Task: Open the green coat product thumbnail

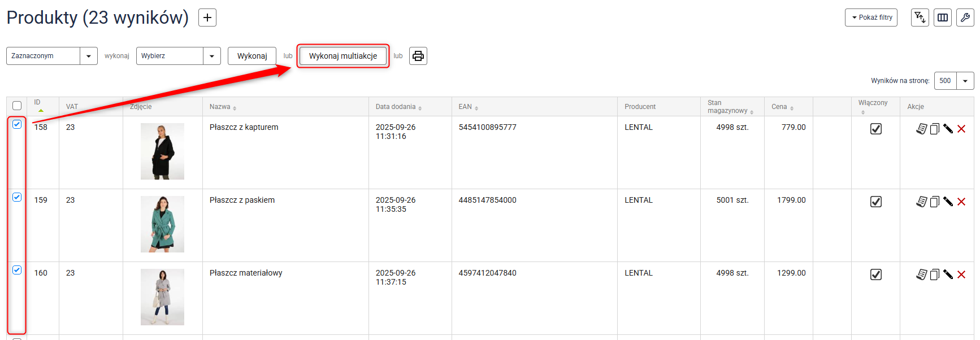Action: point(162,224)
